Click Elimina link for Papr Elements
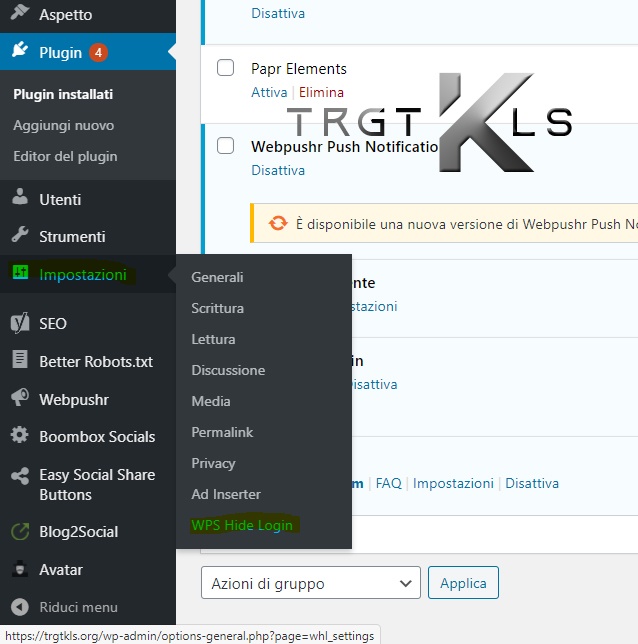The width and height of the screenshot is (638, 644). [x=321, y=91]
